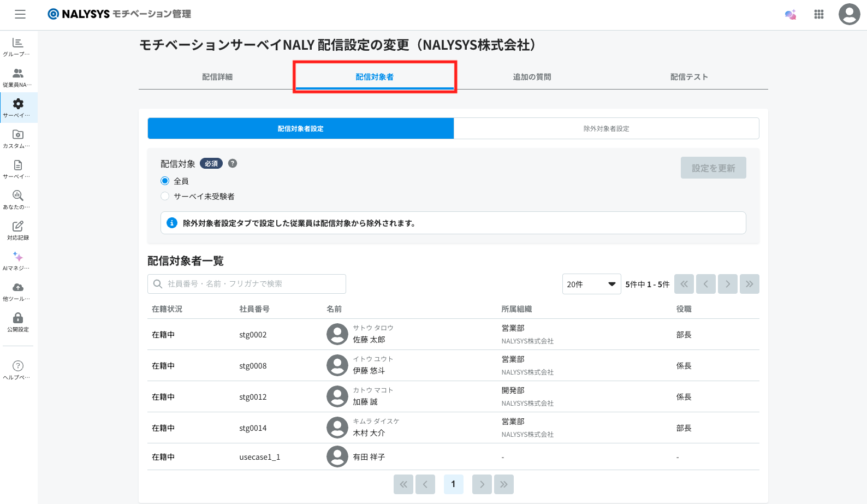This screenshot has width=867, height=504.
Task: Click the 開発部 organization cell
Action: click(x=513, y=390)
